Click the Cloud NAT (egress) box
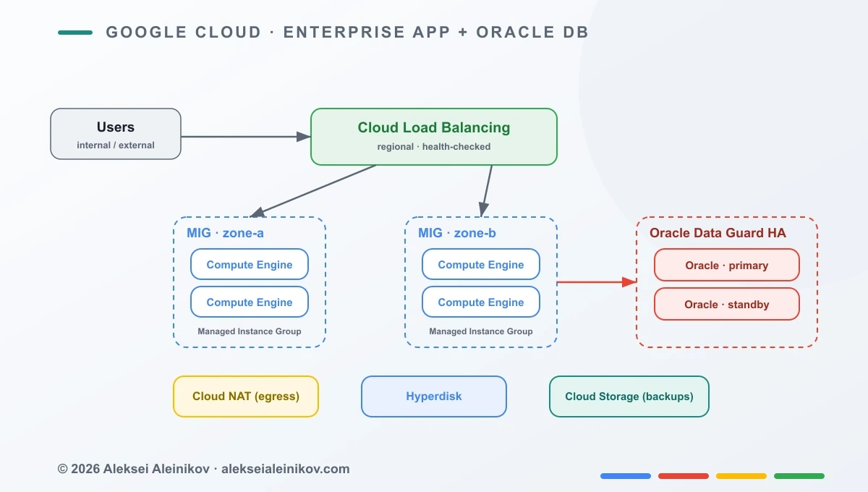This screenshot has width=868, height=492. point(246,396)
